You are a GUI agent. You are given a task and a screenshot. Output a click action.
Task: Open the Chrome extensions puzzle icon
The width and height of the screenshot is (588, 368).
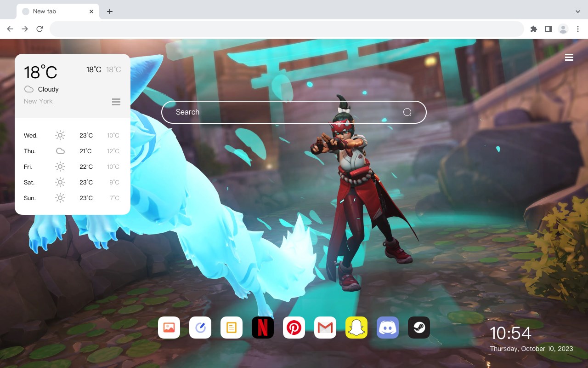pyautogui.click(x=533, y=29)
